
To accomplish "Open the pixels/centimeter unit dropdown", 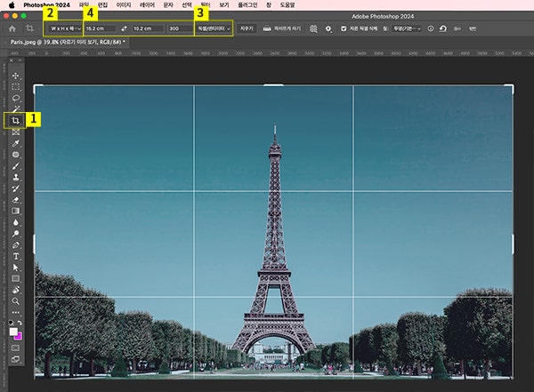I will (214, 29).
